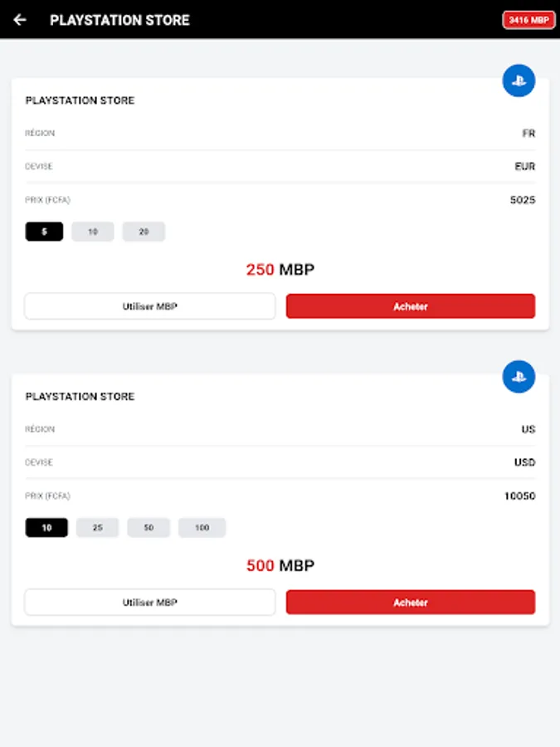Open the 3416 MBP balance badge
The image size is (560, 747).
pyautogui.click(x=528, y=20)
